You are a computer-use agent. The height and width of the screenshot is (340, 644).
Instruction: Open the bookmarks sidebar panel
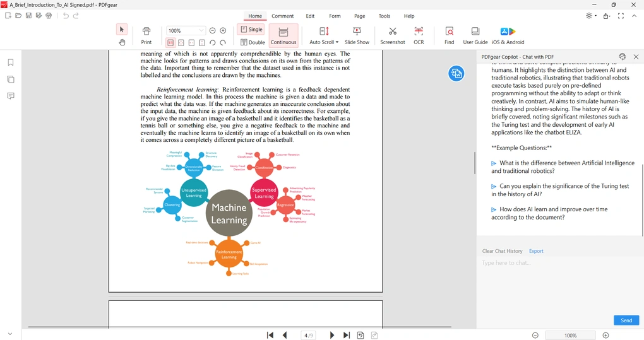[x=11, y=62]
